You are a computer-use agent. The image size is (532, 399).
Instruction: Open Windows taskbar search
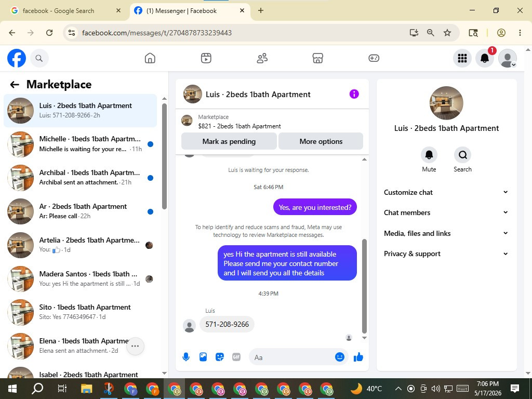click(x=37, y=389)
